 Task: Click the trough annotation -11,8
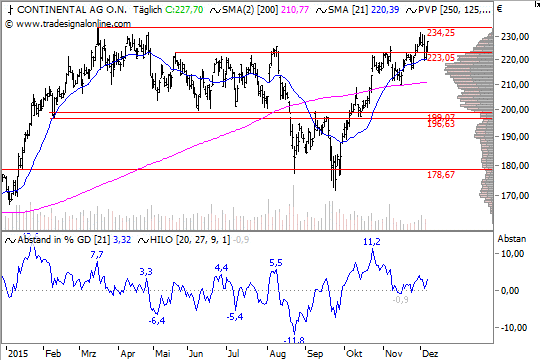[294, 340]
